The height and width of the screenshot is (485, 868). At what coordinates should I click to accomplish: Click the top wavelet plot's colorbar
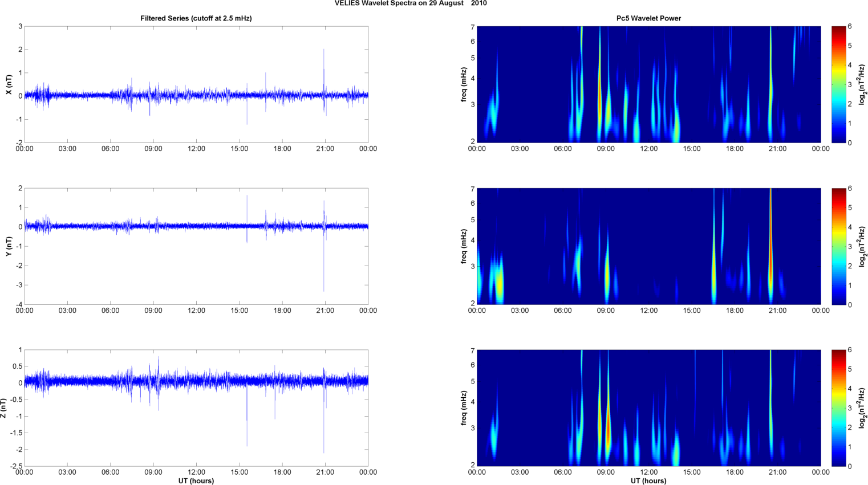pos(838,84)
